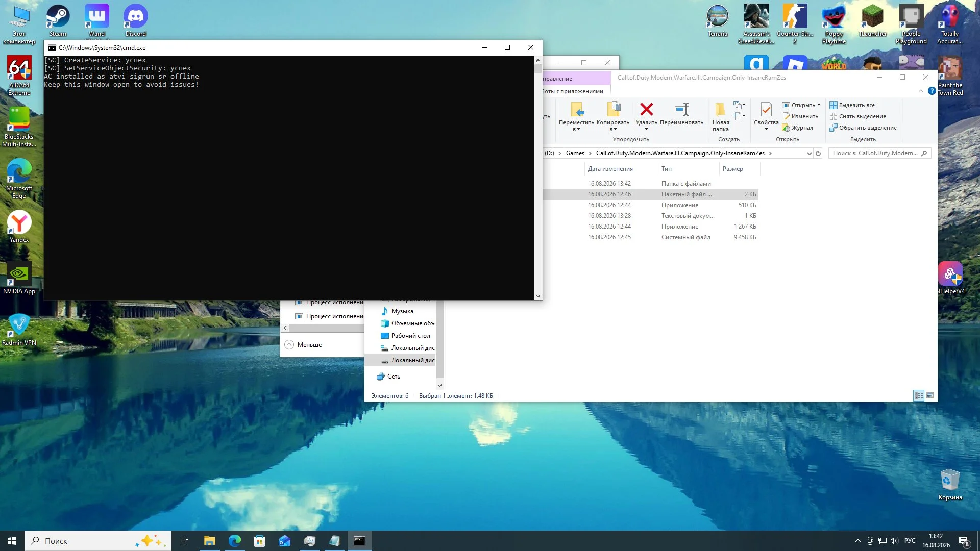980x551 pixels.
Task: Click the Переименовать rename ribbon icon
Action: tap(681, 109)
